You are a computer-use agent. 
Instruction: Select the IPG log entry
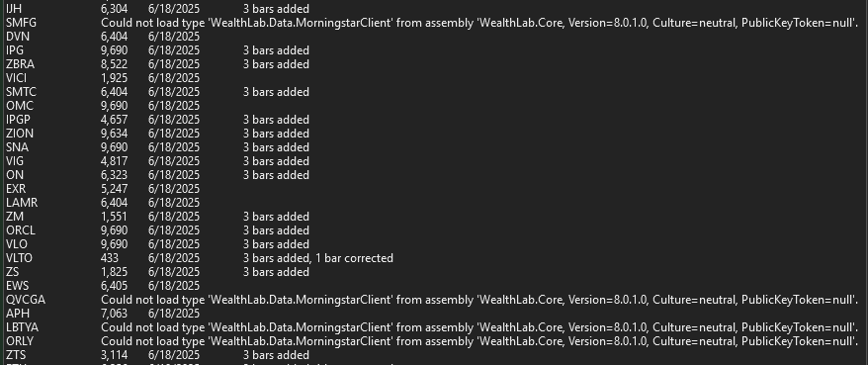pyautogui.click(x=434, y=50)
